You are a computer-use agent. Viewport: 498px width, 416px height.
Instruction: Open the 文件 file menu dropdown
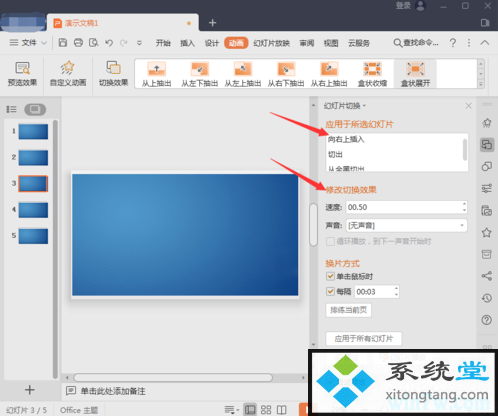[28, 43]
